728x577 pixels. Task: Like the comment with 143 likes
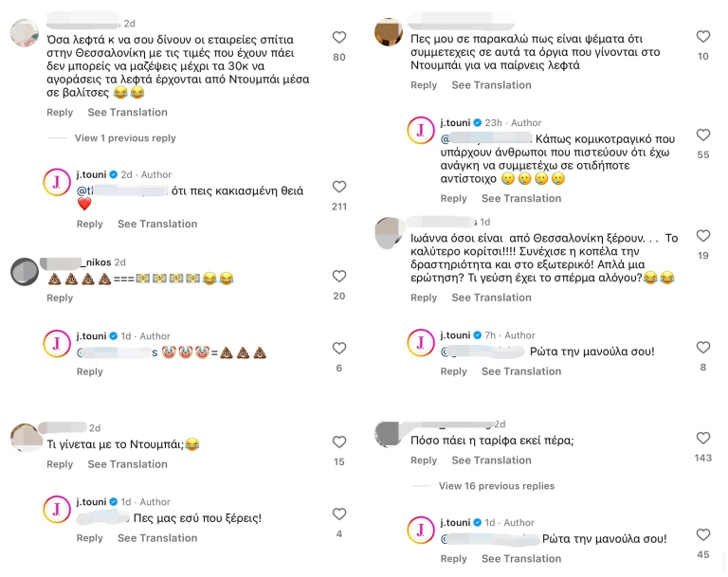pos(702,439)
